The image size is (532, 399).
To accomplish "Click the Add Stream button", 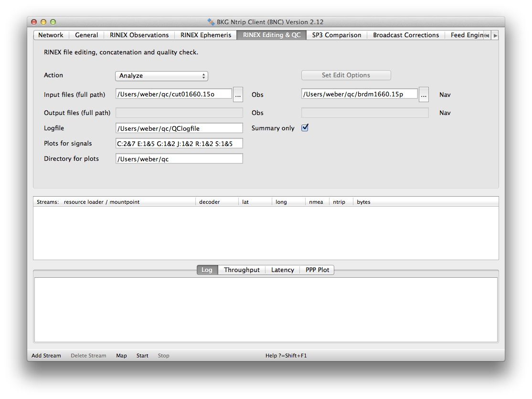I will coord(46,356).
